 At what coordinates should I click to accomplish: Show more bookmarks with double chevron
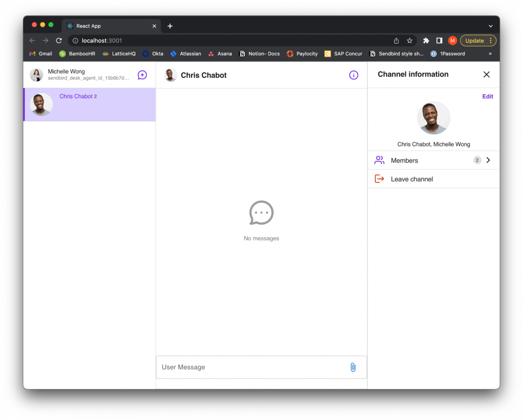[x=490, y=54]
